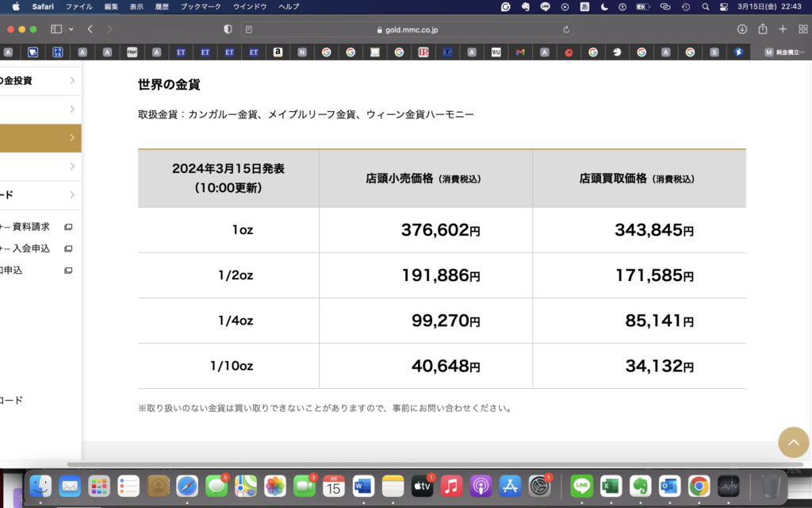
Task: Select the Amazon pinned tab
Action: tap(278, 52)
